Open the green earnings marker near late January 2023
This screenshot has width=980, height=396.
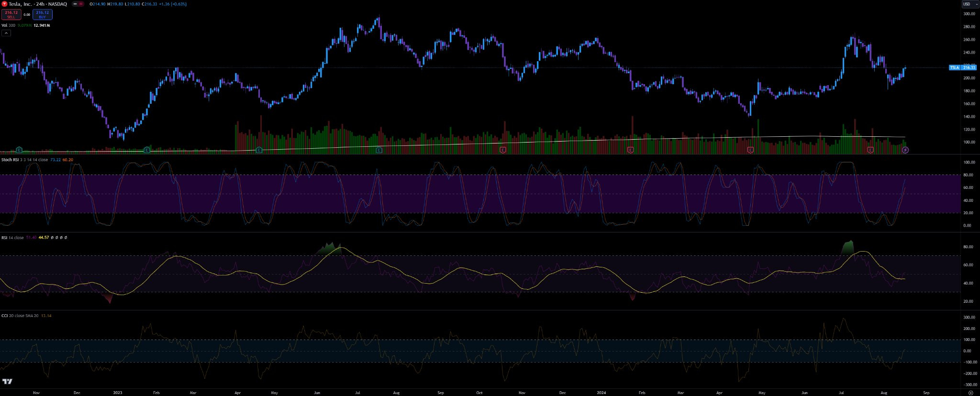(x=147, y=150)
